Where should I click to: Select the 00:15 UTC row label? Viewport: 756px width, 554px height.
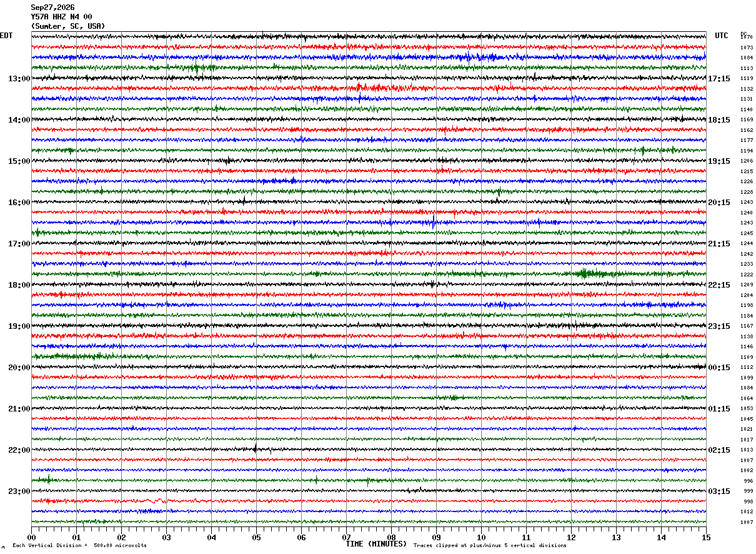(x=719, y=368)
